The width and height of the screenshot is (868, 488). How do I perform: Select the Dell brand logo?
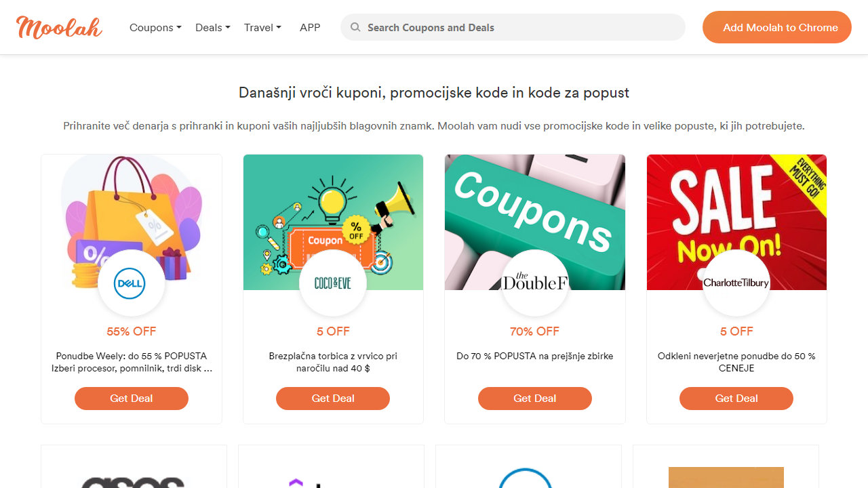click(x=131, y=283)
